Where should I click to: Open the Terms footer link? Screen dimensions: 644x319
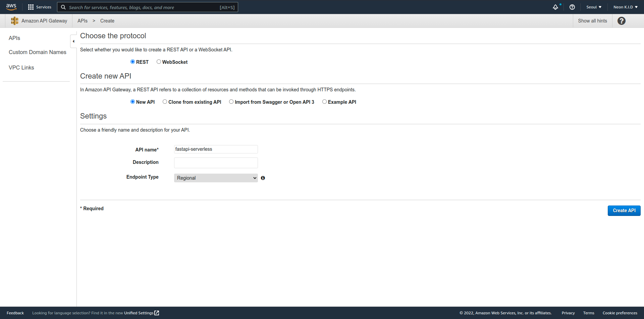pyautogui.click(x=589, y=313)
